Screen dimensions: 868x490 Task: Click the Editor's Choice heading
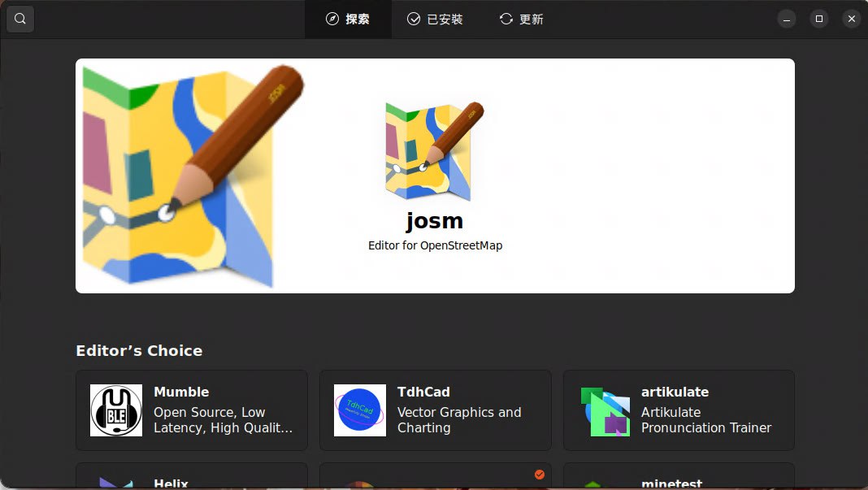[x=139, y=350]
